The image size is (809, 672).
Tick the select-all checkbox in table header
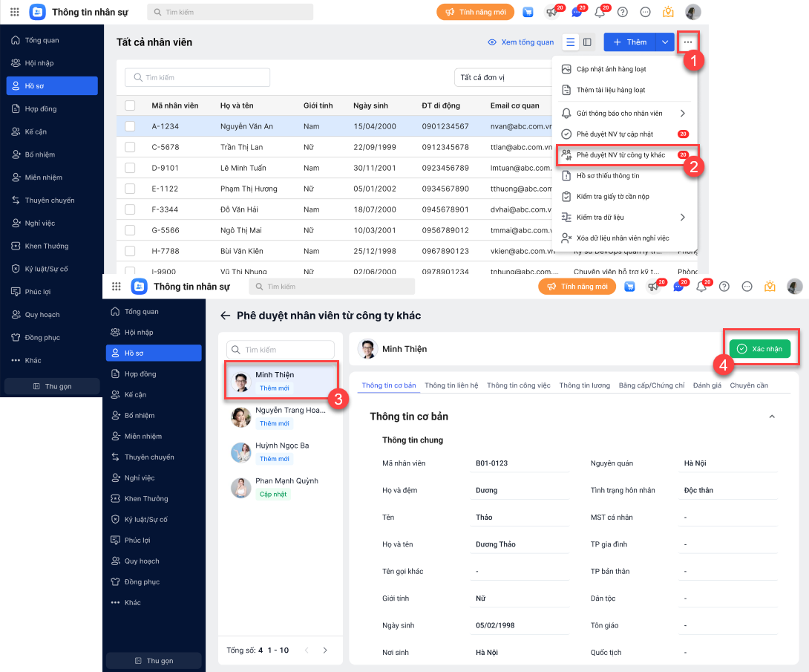pos(130,105)
